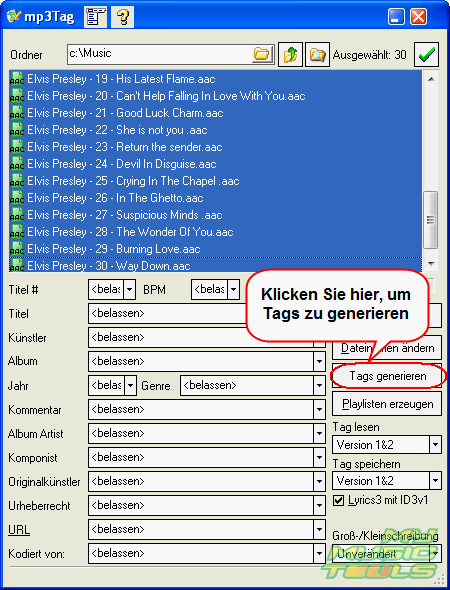Expand the Komponist dropdown

319,457
